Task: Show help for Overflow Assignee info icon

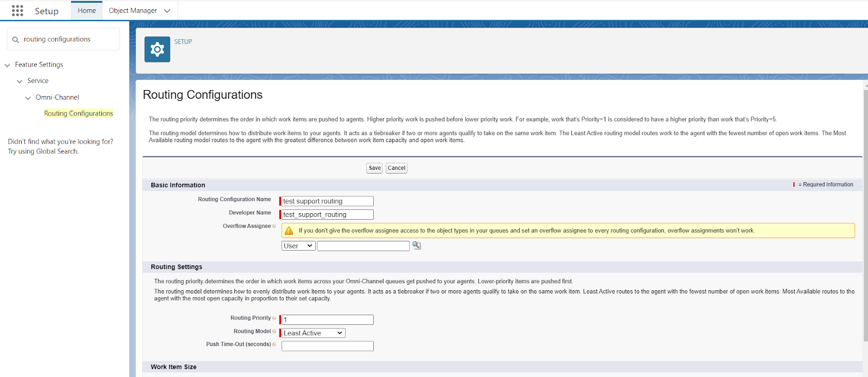Action: pos(274,226)
